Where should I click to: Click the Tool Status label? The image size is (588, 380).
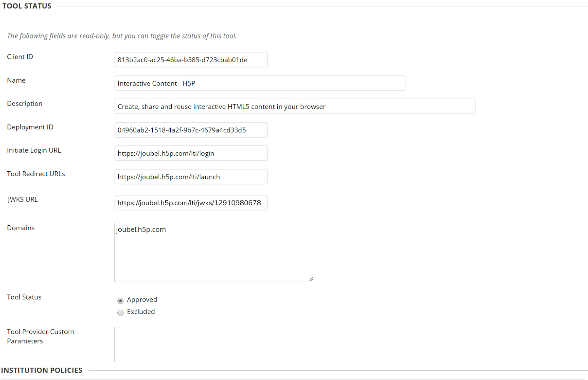(x=24, y=297)
